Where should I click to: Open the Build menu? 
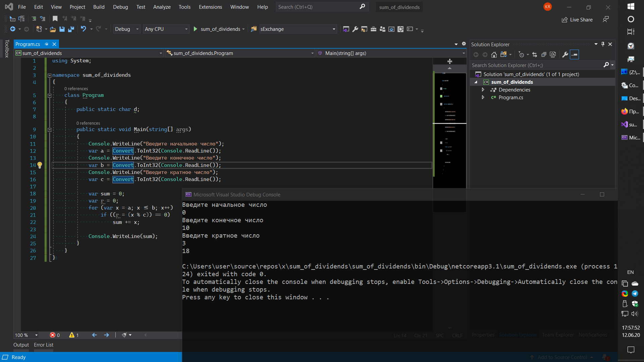pyautogui.click(x=99, y=7)
